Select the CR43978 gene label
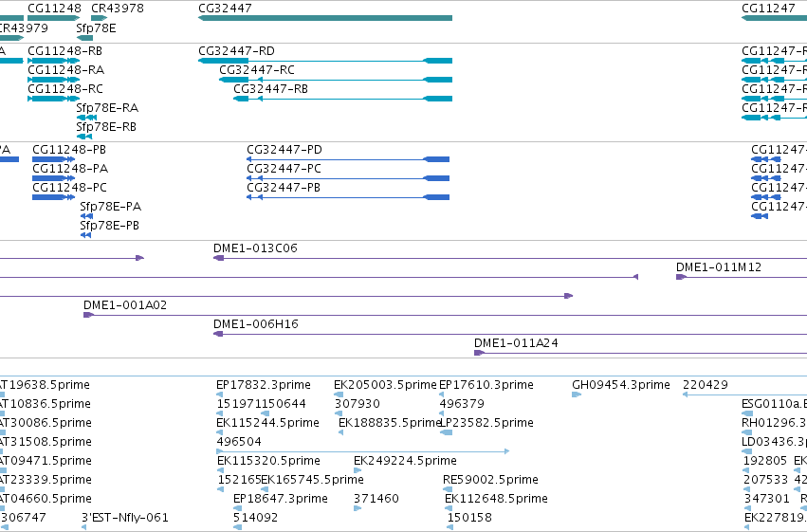The height and width of the screenshot is (532, 807). point(118,9)
